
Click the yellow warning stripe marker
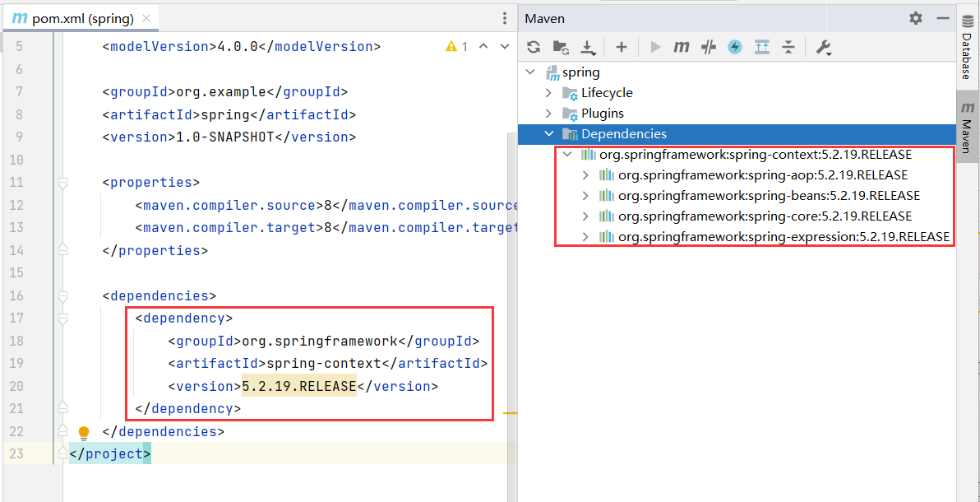point(510,413)
